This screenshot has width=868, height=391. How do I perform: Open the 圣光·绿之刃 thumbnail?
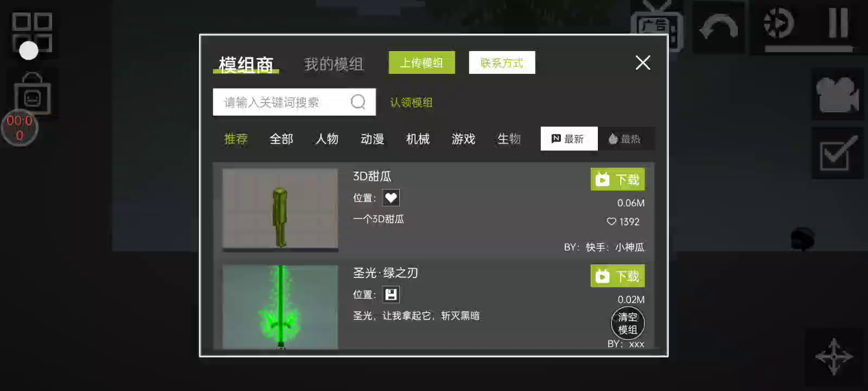(x=280, y=307)
